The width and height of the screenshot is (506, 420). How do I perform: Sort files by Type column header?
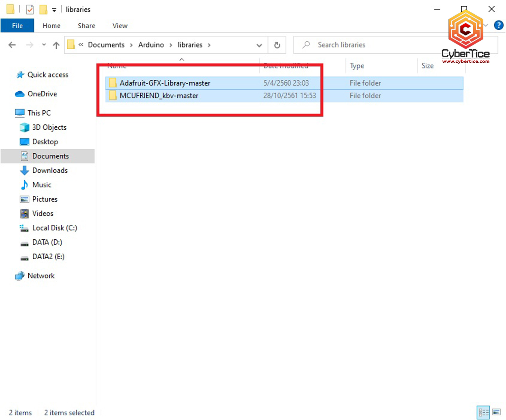pyautogui.click(x=357, y=66)
